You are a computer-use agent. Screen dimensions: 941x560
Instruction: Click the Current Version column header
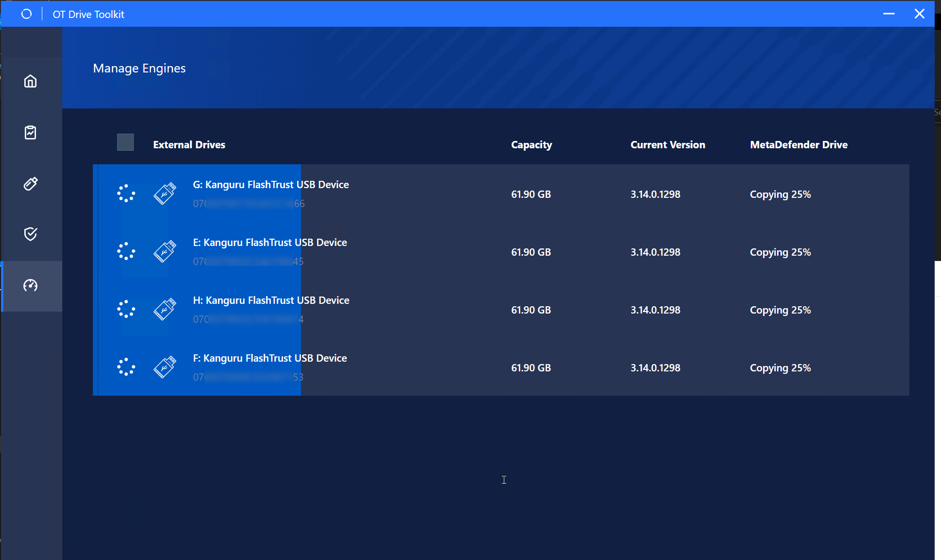tap(668, 145)
